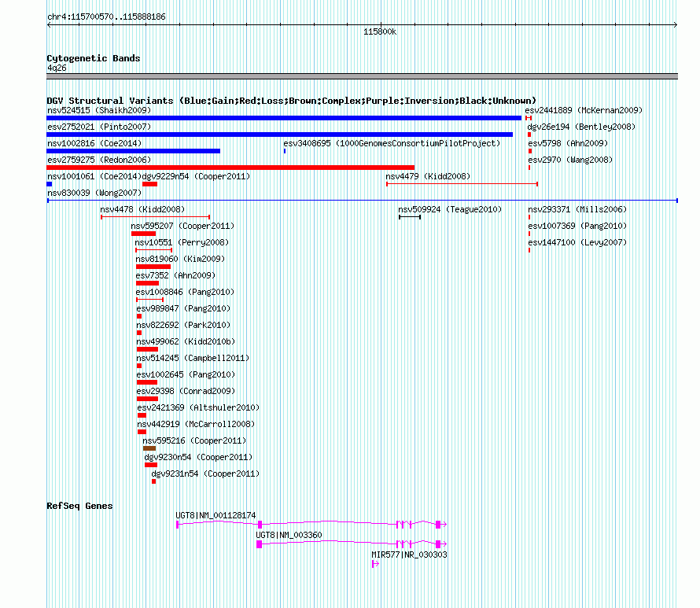This screenshot has width=700, height=608.
Task: Click nsv830039 (Wong2007) label
Action: point(94,193)
